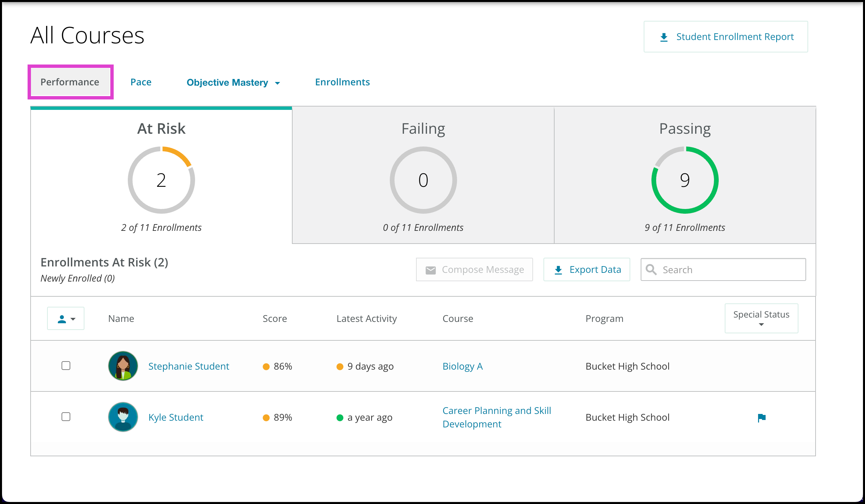Check the box for Kyle Student
Viewport: 865px width, 504px height.
(66, 417)
